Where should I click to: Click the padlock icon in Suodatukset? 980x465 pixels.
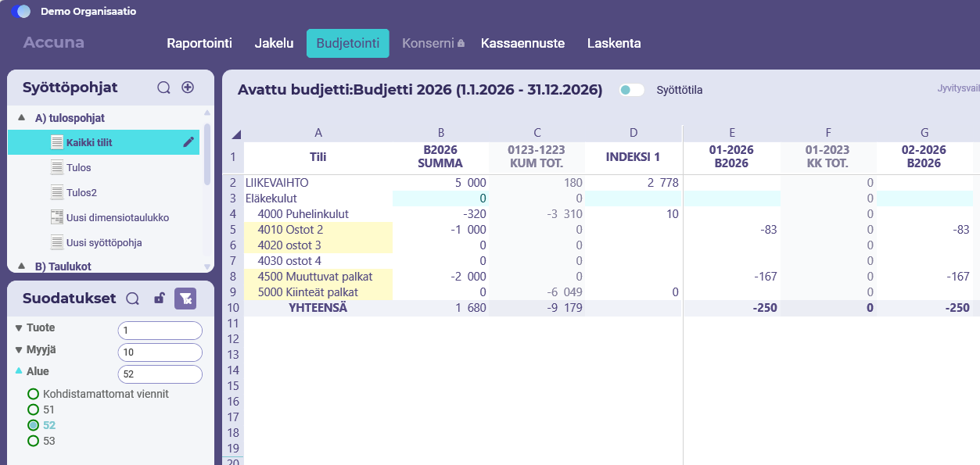pyautogui.click(x=160, y=299)
